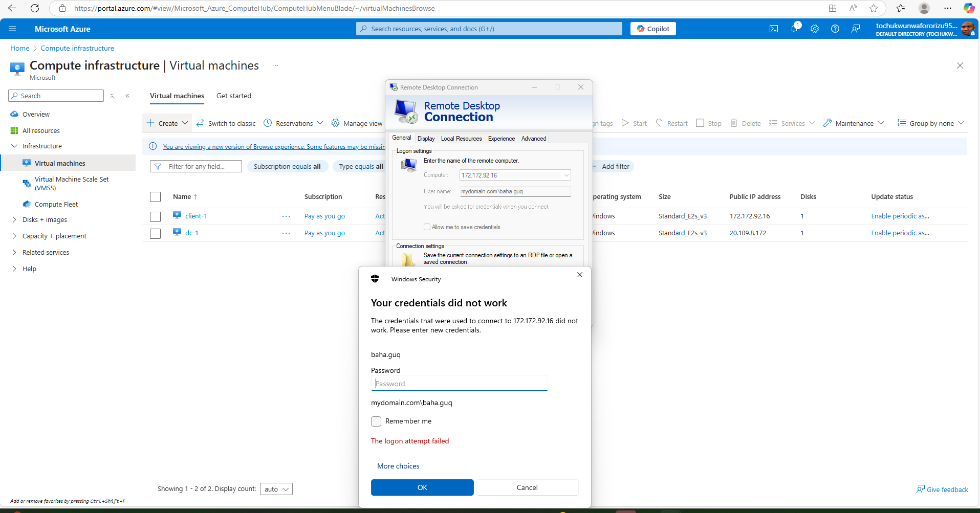Click the Delete toolbar button

pyautogui.click(x=746, y=123)
